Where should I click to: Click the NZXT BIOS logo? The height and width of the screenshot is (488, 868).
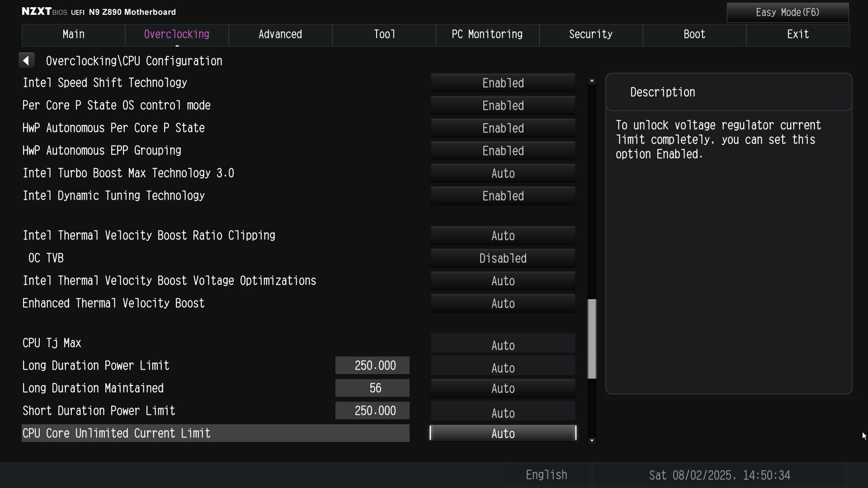click(x=44, y=12)
